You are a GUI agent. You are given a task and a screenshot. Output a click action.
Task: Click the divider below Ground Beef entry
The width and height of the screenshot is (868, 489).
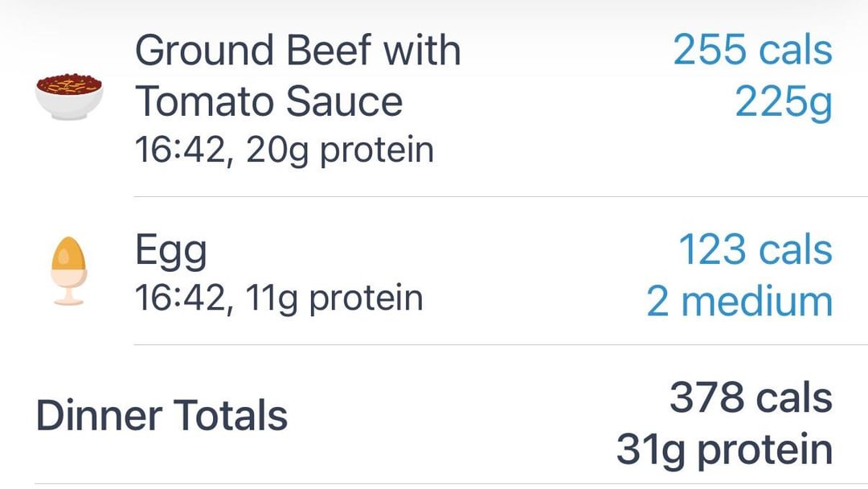tap(500, 196)
